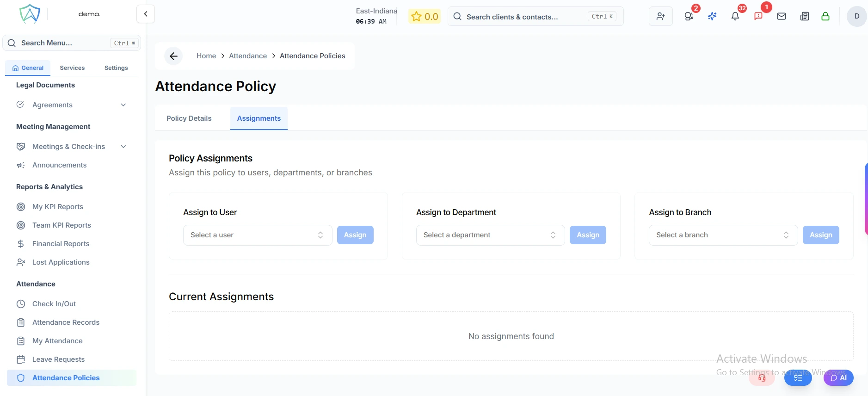Image resolution: width=868 pixels, height=396 pixels.
Task: Open the chat icon with badge 2
Action: (689, 16)
